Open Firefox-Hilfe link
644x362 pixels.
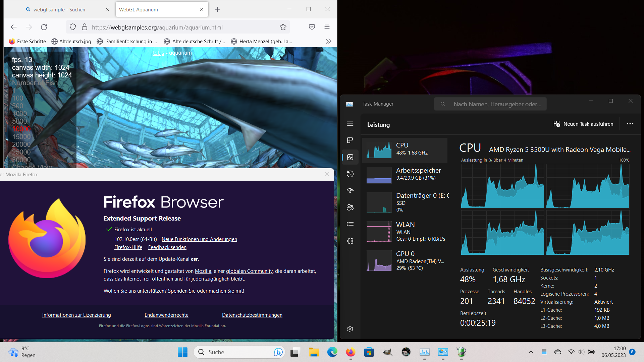128,247
